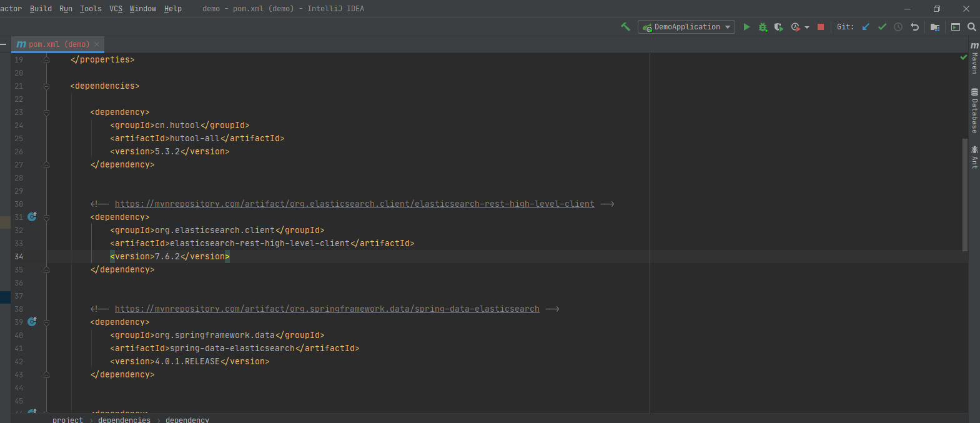Open the Window menu
Viewport: 980px width, 423px height.
[x=142, y=9]
